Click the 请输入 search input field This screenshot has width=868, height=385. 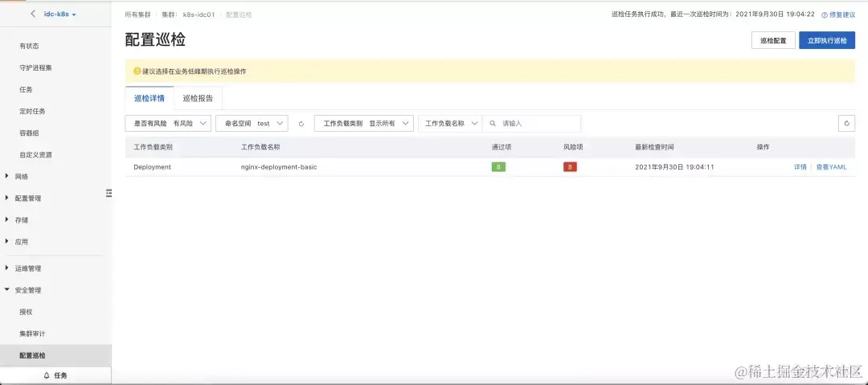click(531, 124)
